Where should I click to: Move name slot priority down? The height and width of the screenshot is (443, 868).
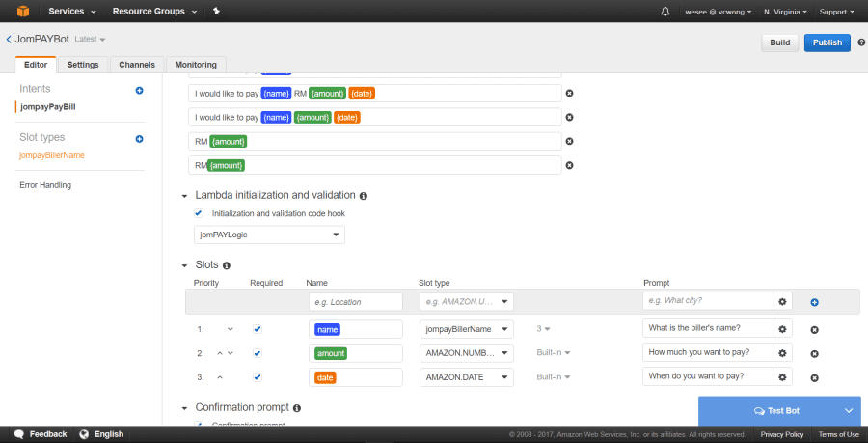coord(231,329)
